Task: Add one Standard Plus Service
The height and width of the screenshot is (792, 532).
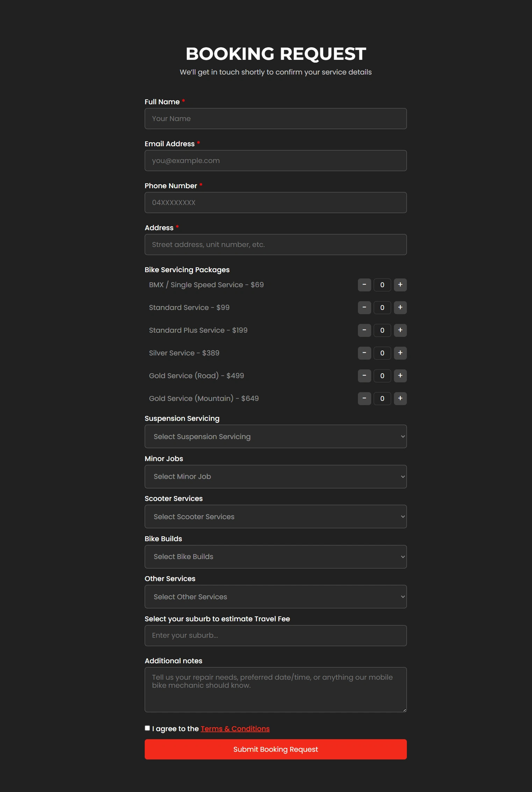Action: pyautogui.click(x=400, y=330)
